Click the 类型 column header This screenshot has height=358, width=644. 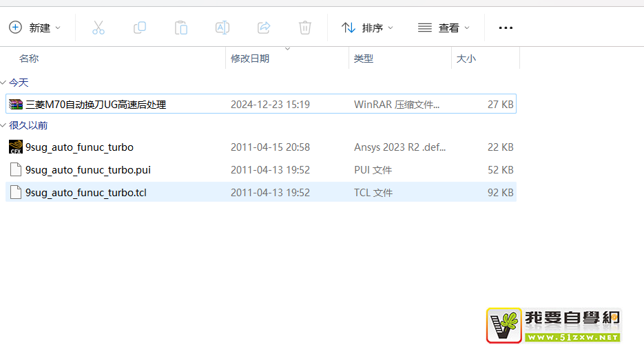click(364, 59)
